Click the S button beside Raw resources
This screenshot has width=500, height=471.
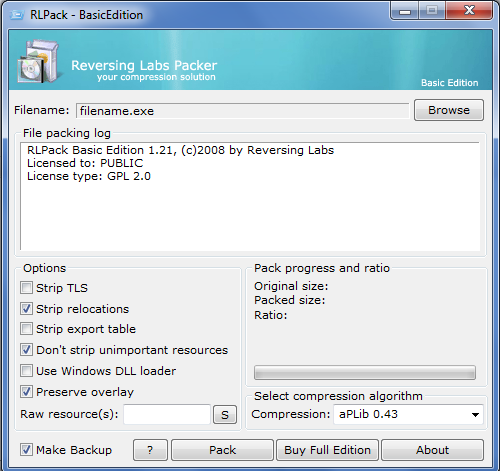225,415
